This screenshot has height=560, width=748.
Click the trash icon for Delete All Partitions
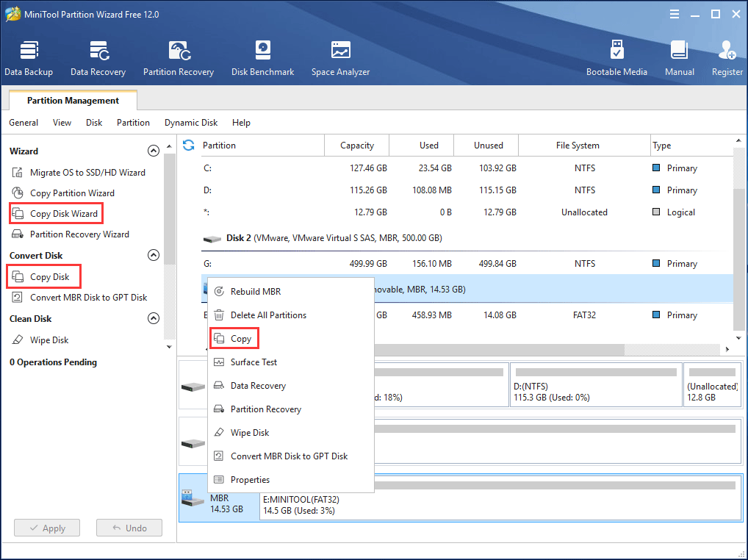[219, 315]
